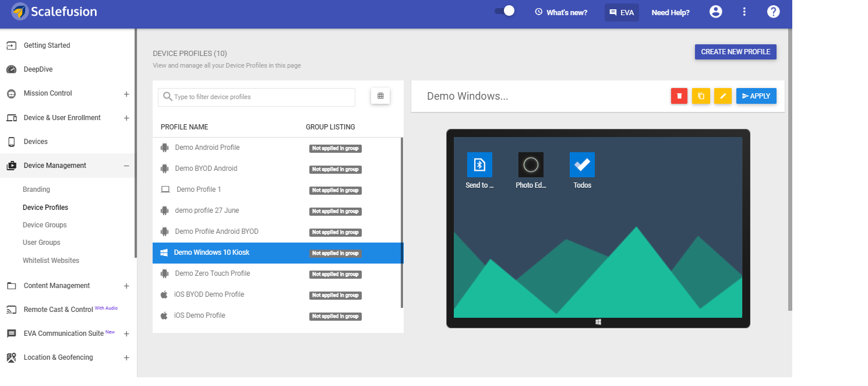This screenshot has width=868, height=386.
Task: Select iOS BYOD Demo Profile
Action: coord(277,295)
